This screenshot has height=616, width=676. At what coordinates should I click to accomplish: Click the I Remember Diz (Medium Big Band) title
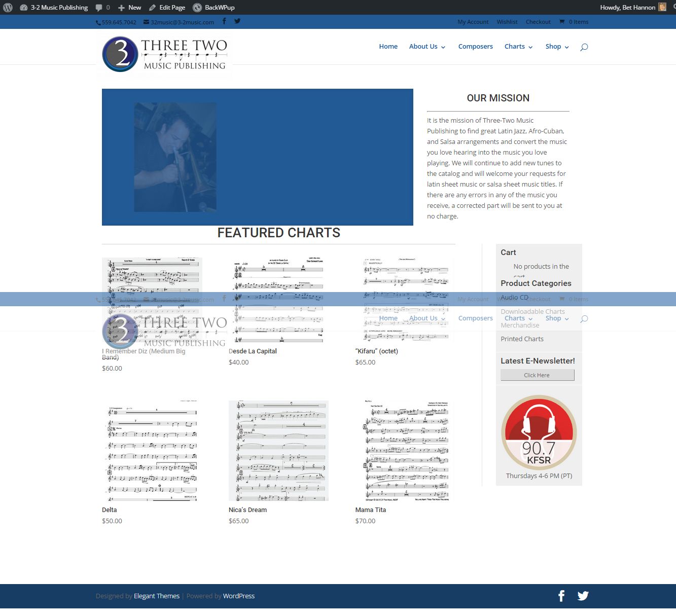(144, 354)
